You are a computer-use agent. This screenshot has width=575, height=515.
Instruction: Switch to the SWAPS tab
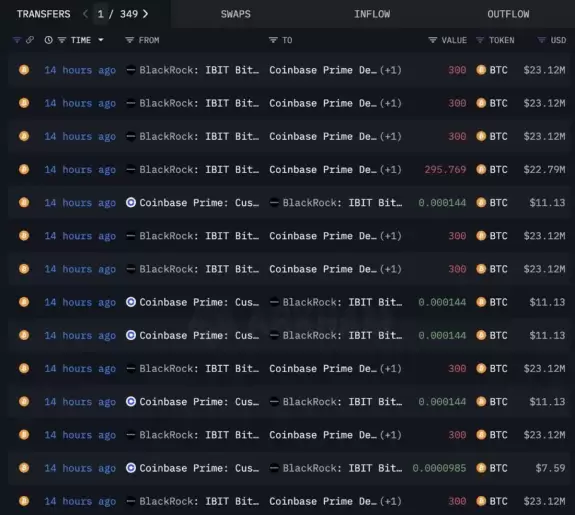point(235,14)
